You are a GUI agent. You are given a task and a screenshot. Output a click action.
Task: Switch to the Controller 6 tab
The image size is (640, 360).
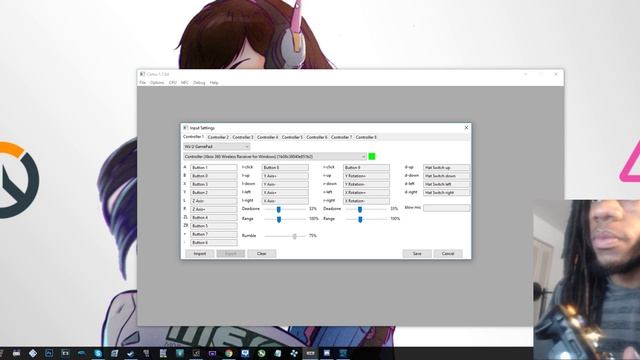tap(317, 137)
